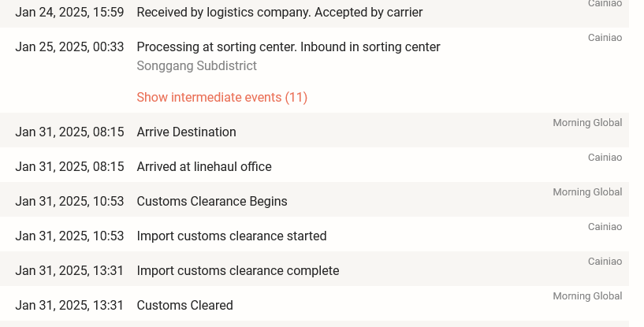The width and height of the screenshot is (644, 327).
Task: Click Morning Global carrier label on Arrive Destination
Action: click(x=587, y=122)
